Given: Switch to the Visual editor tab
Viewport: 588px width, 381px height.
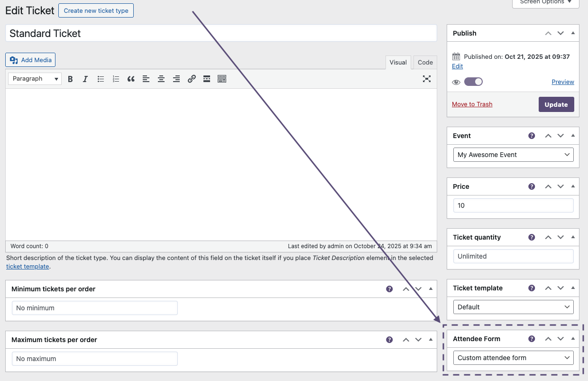Looking at the screenshot, I should tap(398, 63).
